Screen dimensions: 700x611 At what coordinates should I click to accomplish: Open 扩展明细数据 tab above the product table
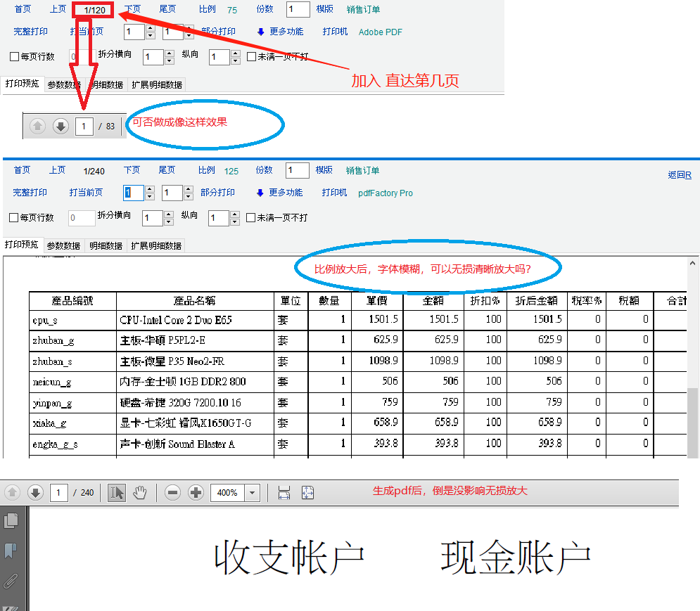(x=156, y=246)
